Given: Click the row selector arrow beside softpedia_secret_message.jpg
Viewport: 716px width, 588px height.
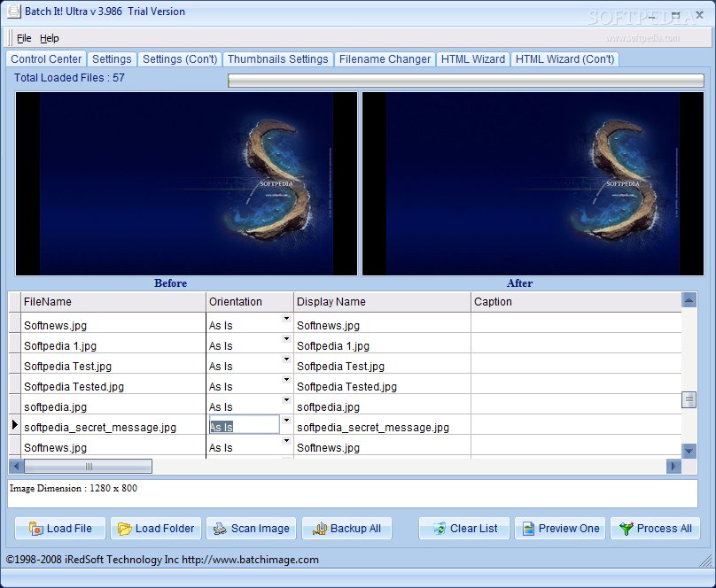Looking at the screenshot, I should pyautogui.click(x=14, y=425).
